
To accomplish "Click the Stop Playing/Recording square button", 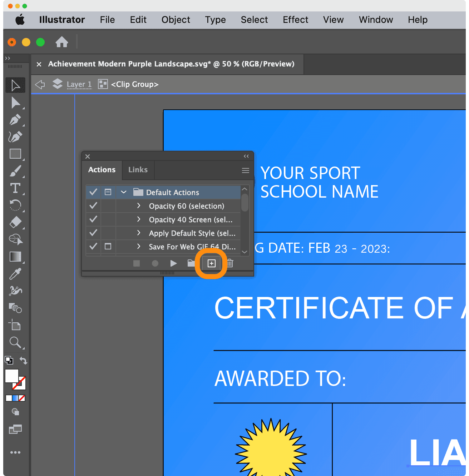I will 137,263.
